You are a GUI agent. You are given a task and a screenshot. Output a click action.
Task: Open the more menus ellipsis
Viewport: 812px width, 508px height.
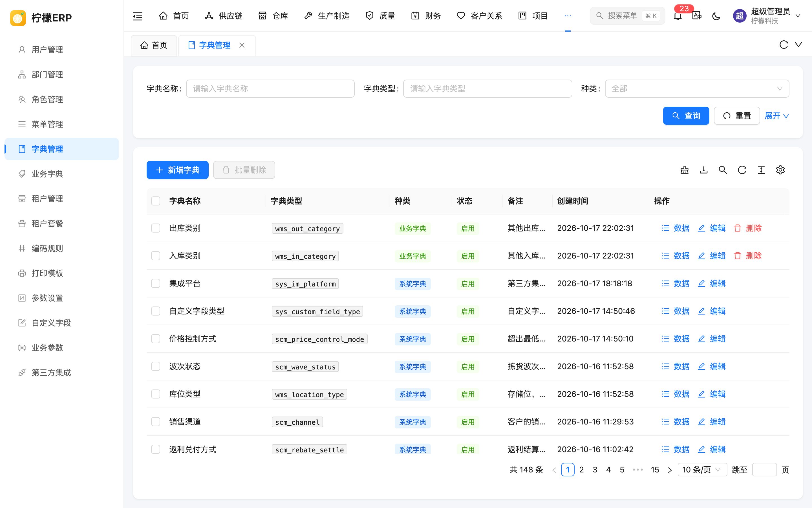click(x=568, y=16)
